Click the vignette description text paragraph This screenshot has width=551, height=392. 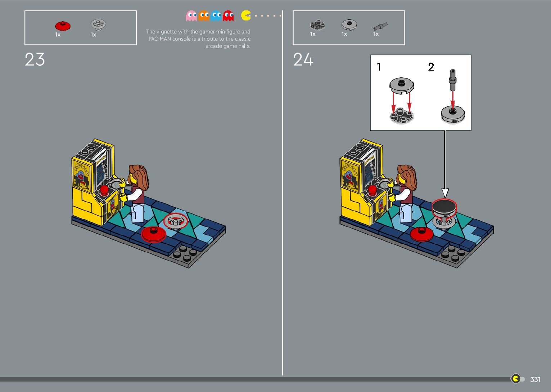click(x=198, y=39)
